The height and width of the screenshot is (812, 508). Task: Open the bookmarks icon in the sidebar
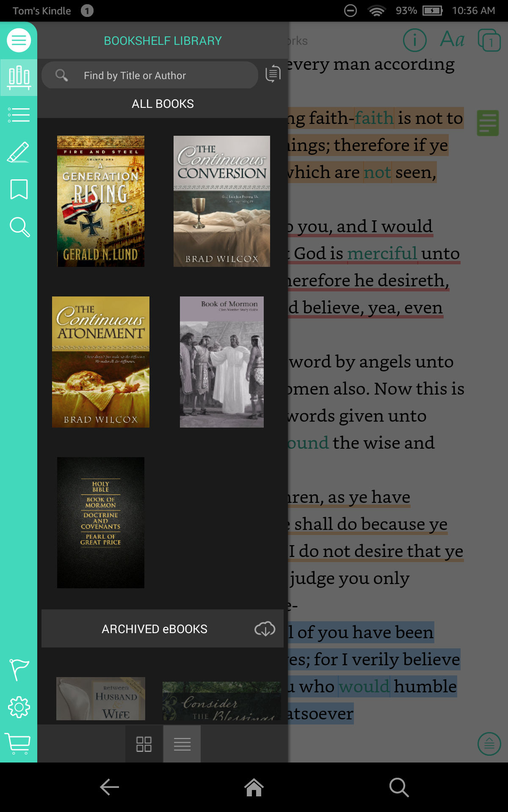[19, 189]
